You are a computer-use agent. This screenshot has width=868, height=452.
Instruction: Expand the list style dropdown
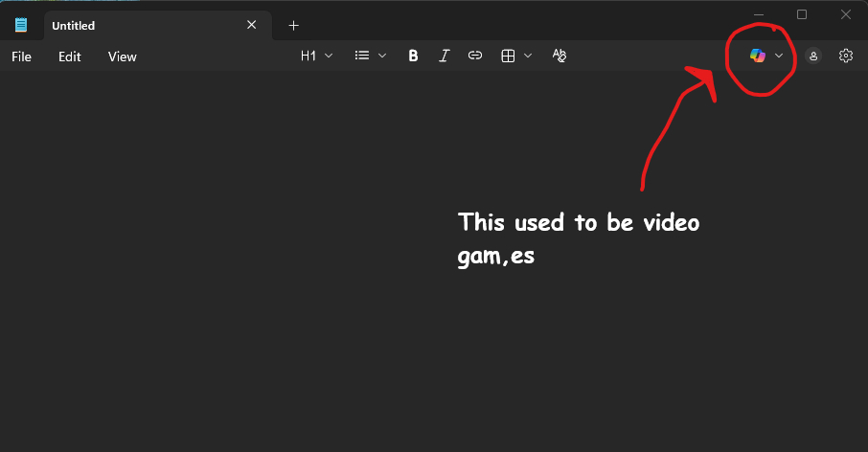click(370, 56)
